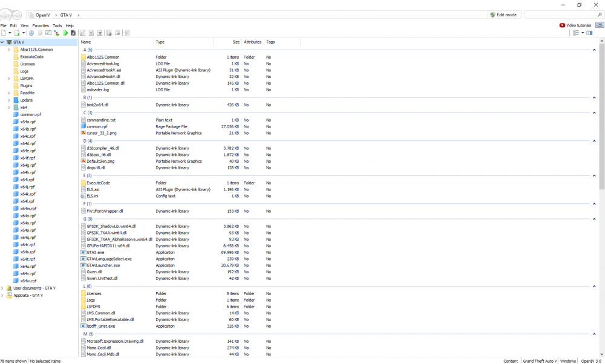Open the Favorites menu

41,26
